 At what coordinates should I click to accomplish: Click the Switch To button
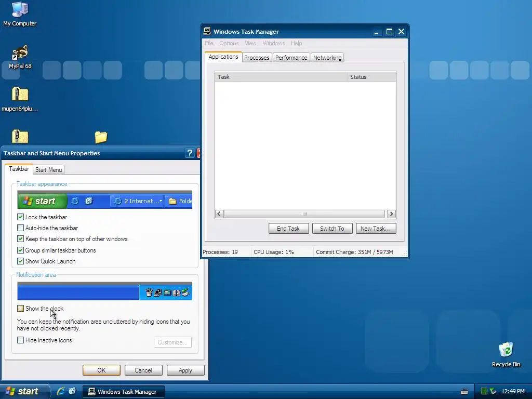click(332, 229)
